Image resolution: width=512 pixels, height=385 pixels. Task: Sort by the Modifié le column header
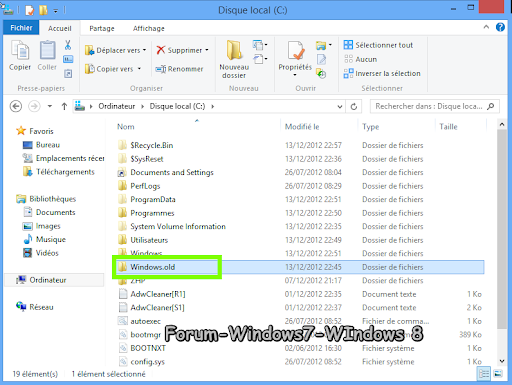(302, 127)
